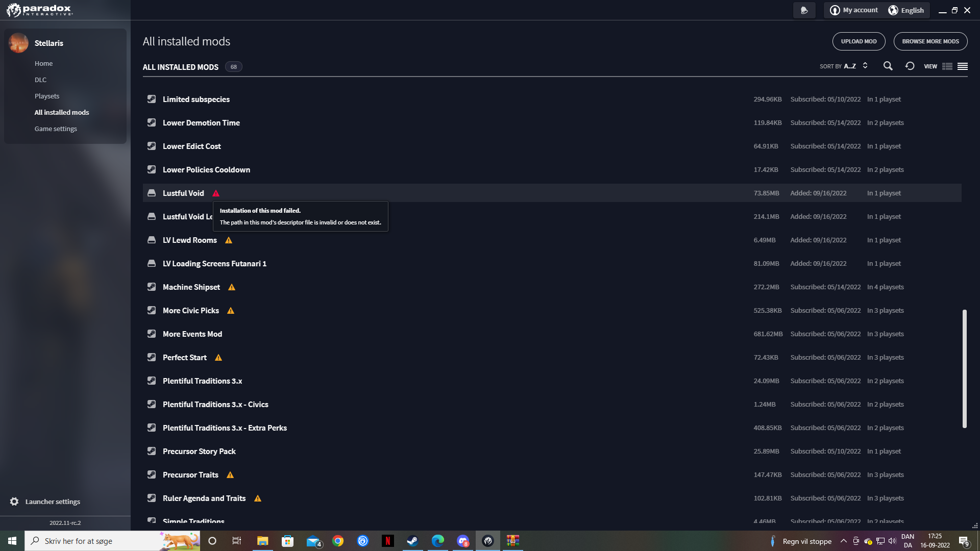The image size is (980, 551).
Task: Go to Playsets in sidebar
Action: click(x=47, y=96)
